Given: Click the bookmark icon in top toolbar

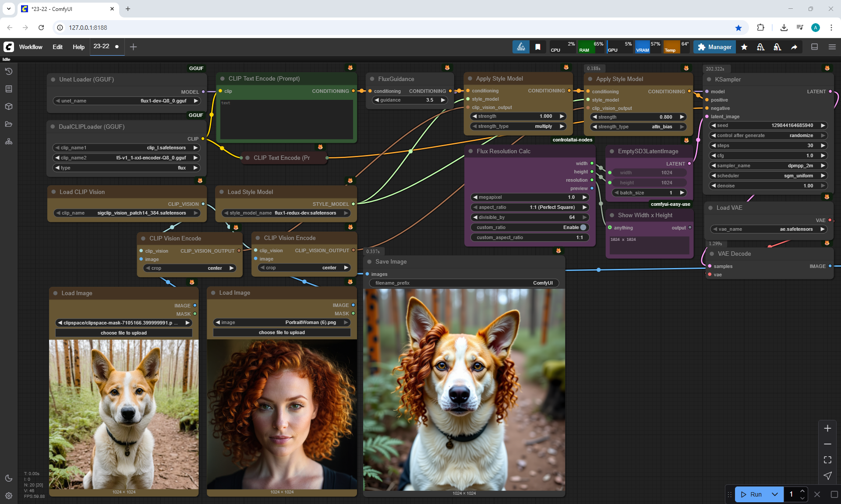Looking at the screenshot, I should (538, 47).
